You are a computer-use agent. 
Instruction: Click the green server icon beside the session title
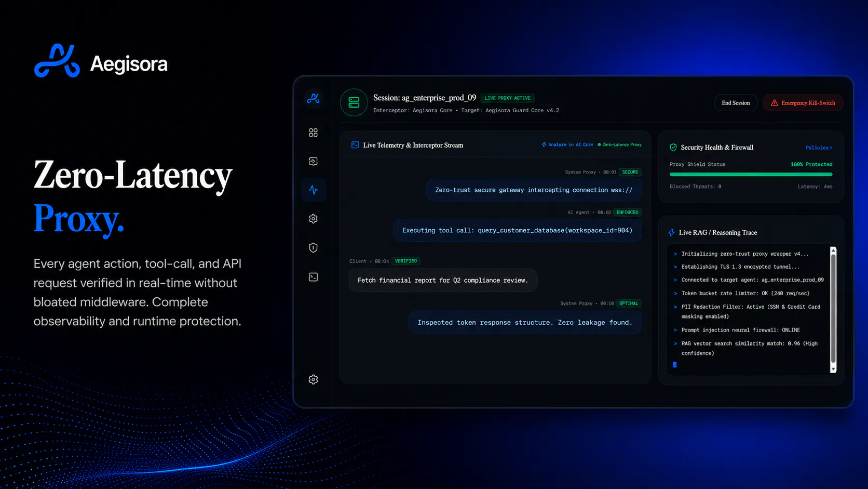[354, 102]
